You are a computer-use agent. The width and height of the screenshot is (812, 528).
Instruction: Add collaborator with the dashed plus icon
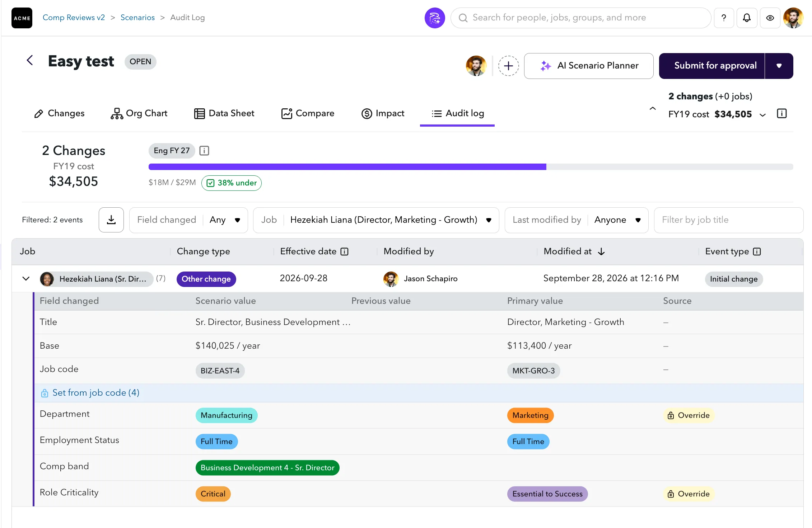click(508, 66)
